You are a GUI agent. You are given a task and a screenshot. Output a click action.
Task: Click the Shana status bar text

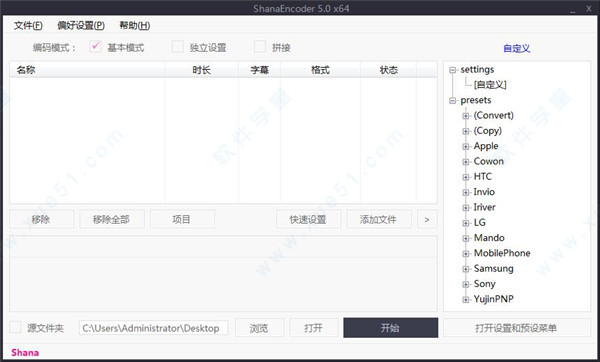click(x=25, y=352)
